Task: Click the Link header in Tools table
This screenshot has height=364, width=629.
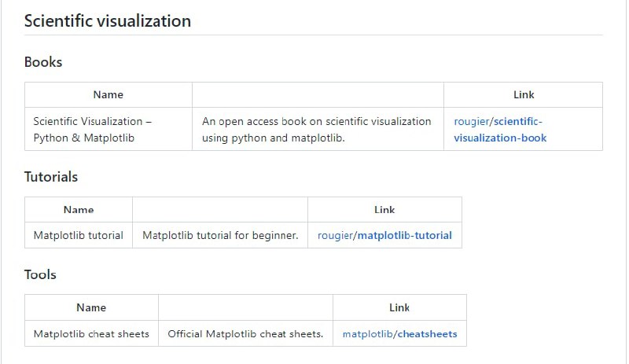Action: tap(399, 307)
